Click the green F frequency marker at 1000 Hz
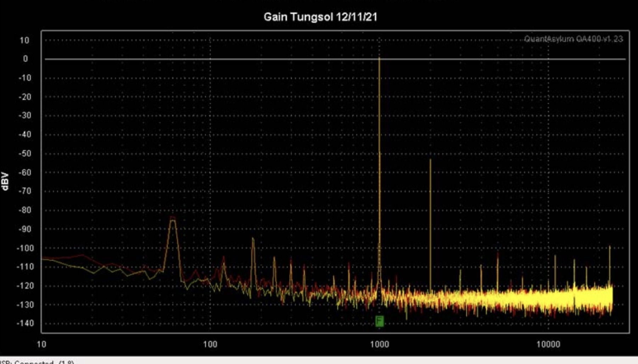Image resolution: width=638 pixels, height=364 pixels. click(379, 321)
